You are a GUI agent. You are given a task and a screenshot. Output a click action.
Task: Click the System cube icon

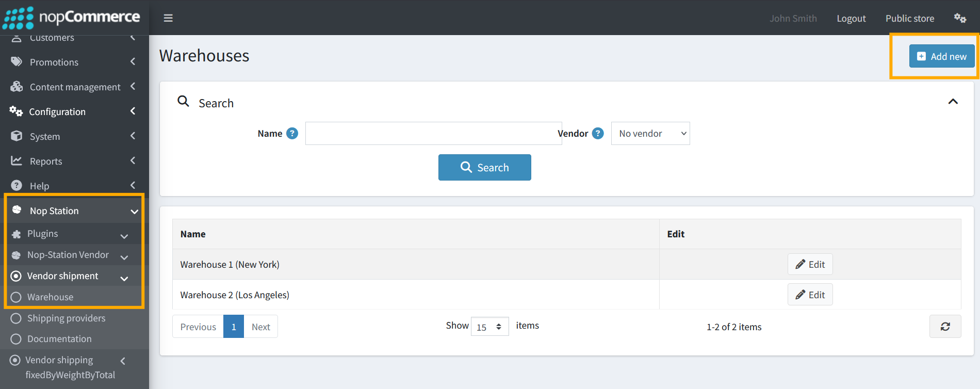(x=17, y=136)
